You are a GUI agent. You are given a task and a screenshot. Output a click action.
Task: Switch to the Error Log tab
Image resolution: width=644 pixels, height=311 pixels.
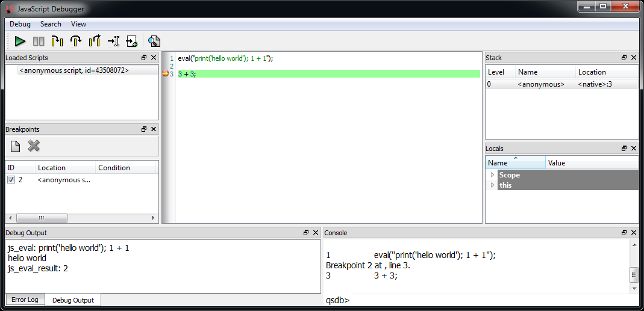point(25,300)
